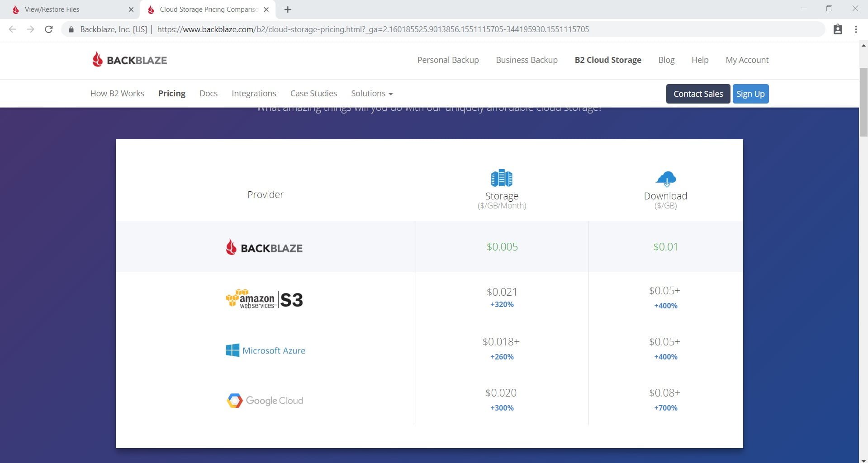Click the scrollbar up arrow
Screen dimensions: 868x463
863,45
